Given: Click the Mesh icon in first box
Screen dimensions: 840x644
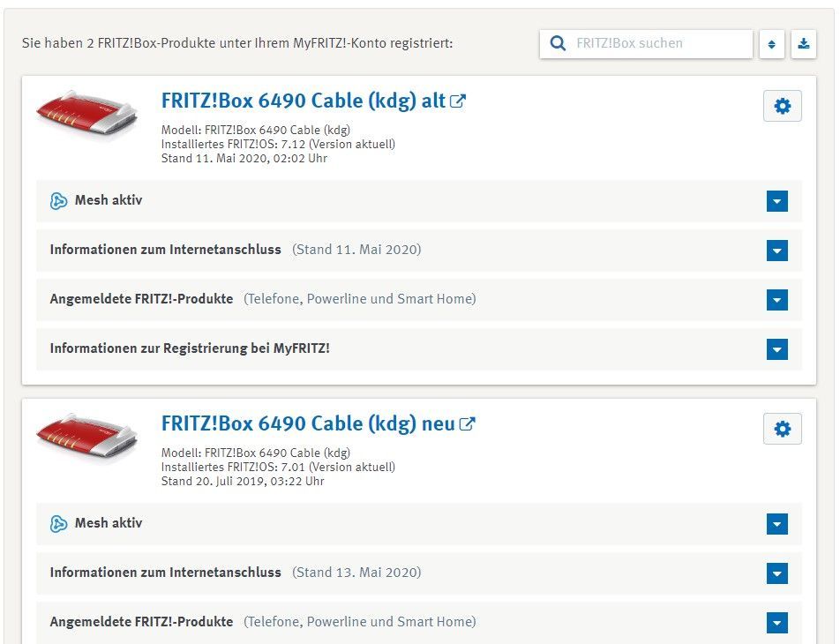Looking at the screenshot, I should pos(59,201).
